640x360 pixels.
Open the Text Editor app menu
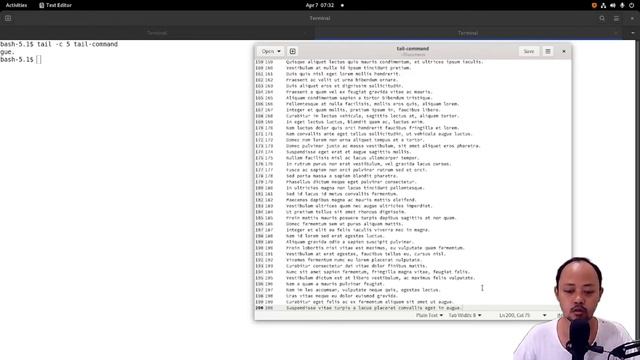pos(55,5)
